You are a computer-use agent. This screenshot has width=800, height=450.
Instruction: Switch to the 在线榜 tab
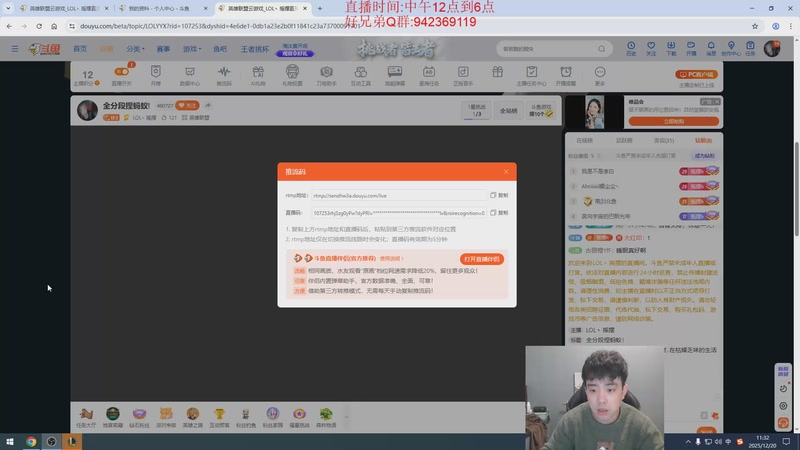point(585,140)
